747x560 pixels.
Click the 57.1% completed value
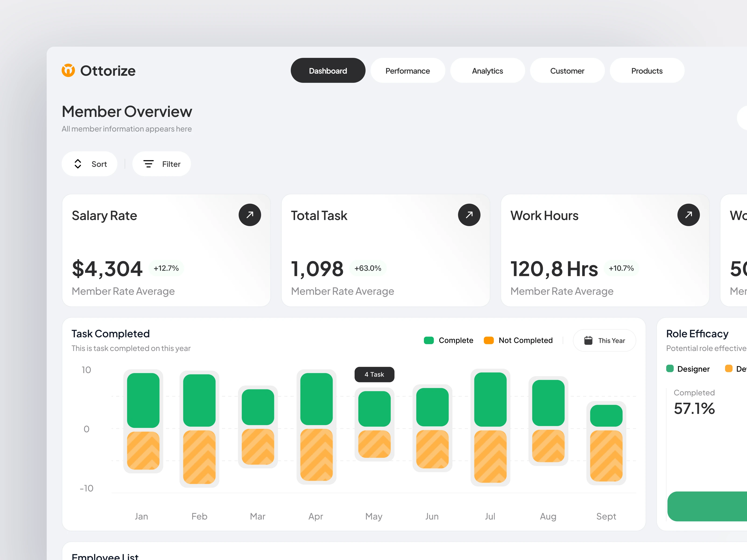tap(694, 408)
